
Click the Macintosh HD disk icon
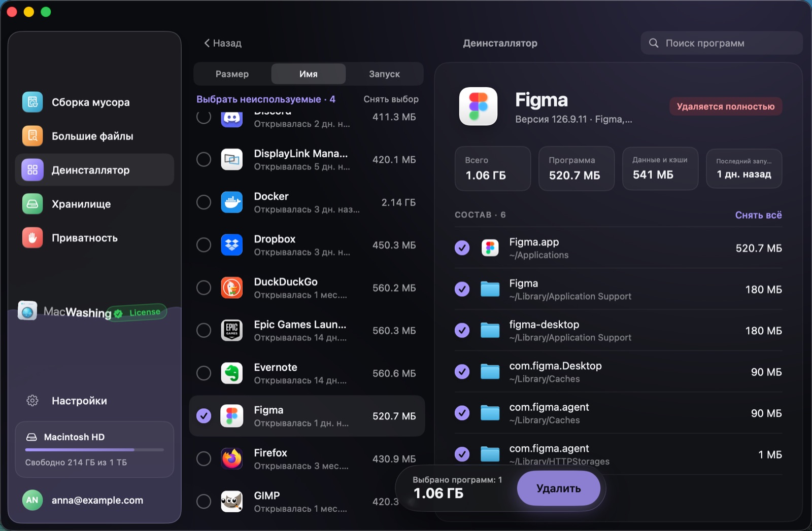[31, 437]
